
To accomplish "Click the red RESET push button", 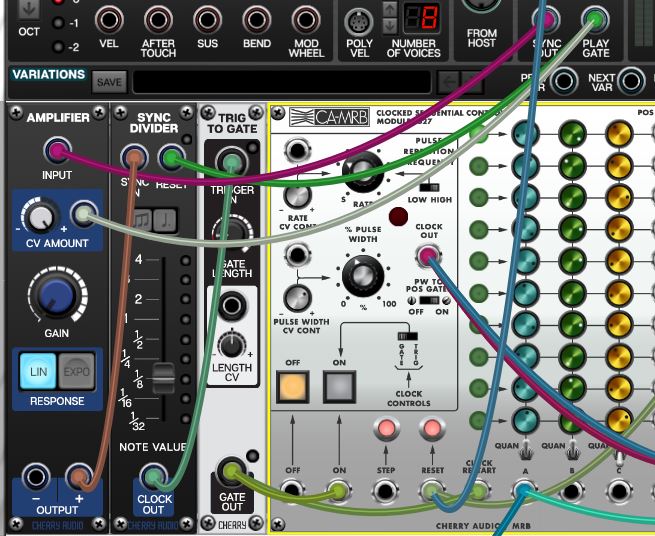I will click(x=432, y=429).
